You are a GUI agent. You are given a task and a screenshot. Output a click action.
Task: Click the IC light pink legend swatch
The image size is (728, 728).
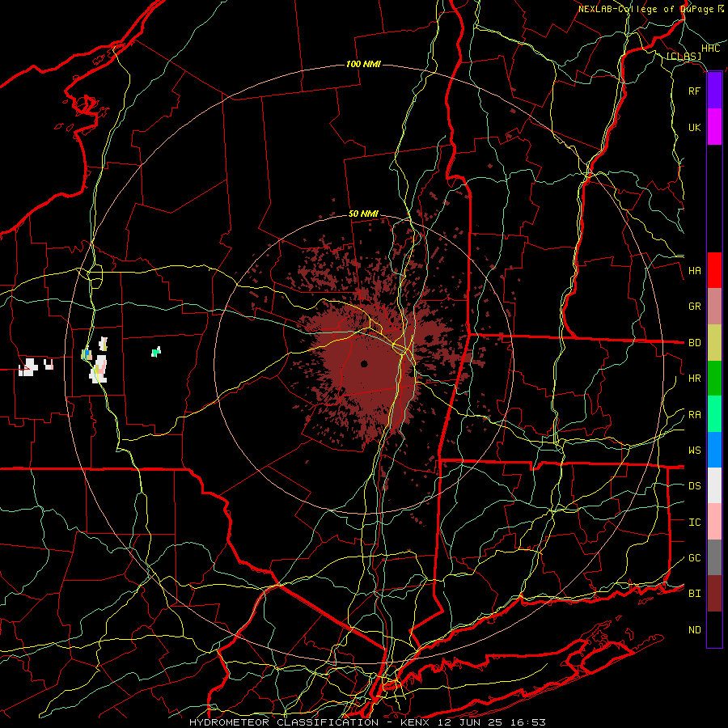click(714, 522)
